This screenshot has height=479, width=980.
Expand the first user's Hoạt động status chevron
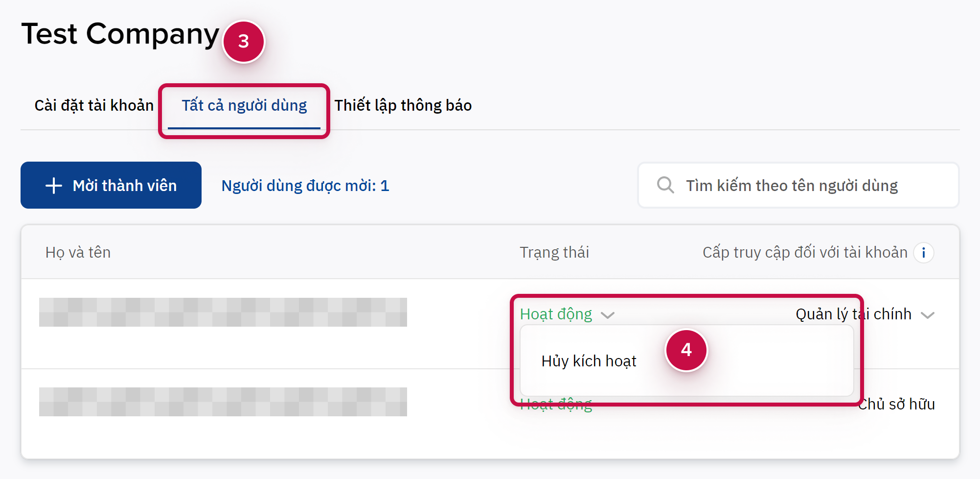(608, 315)
